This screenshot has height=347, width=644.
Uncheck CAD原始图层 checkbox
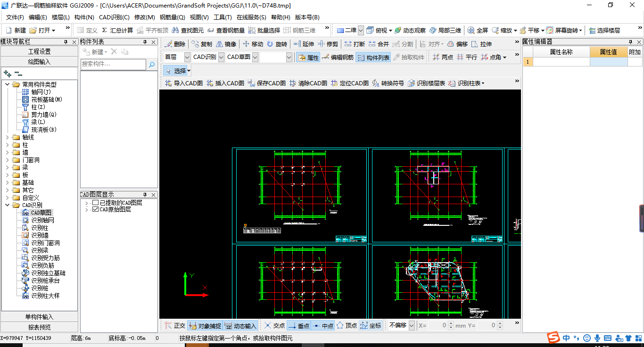point(96,209)
